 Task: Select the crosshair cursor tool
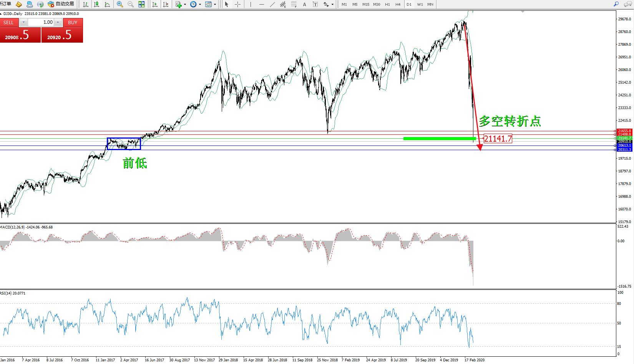pos(237,4)
